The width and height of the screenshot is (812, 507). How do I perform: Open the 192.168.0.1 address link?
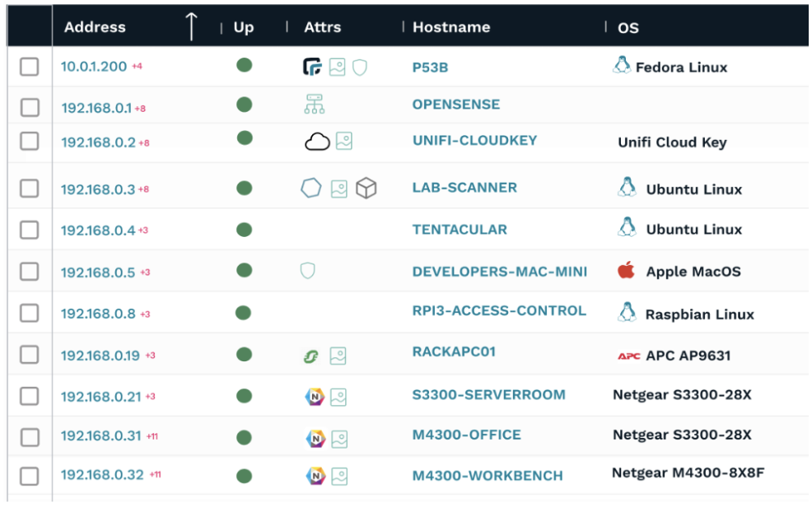[96, 108]
